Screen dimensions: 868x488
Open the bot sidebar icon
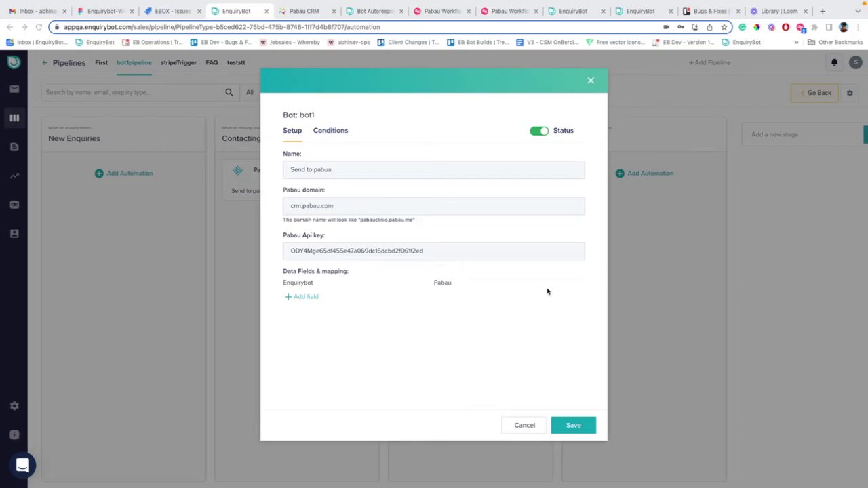(14, 205)
